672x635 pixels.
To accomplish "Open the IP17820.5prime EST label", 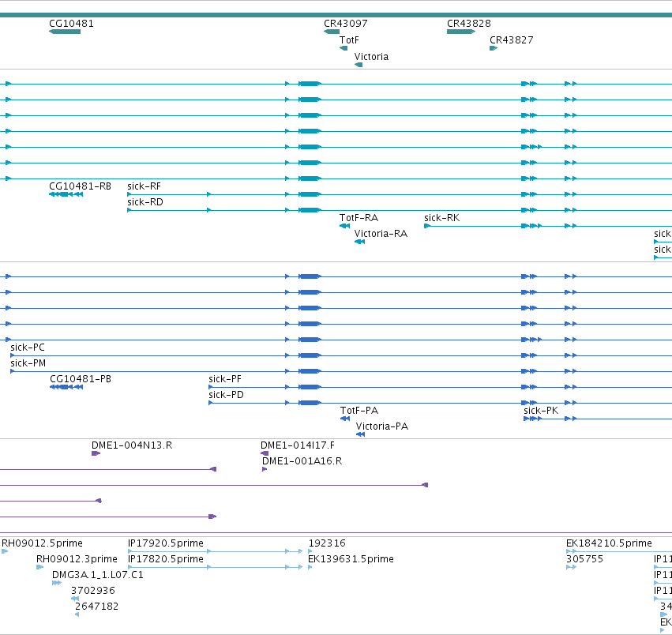I will click(166, 559).
